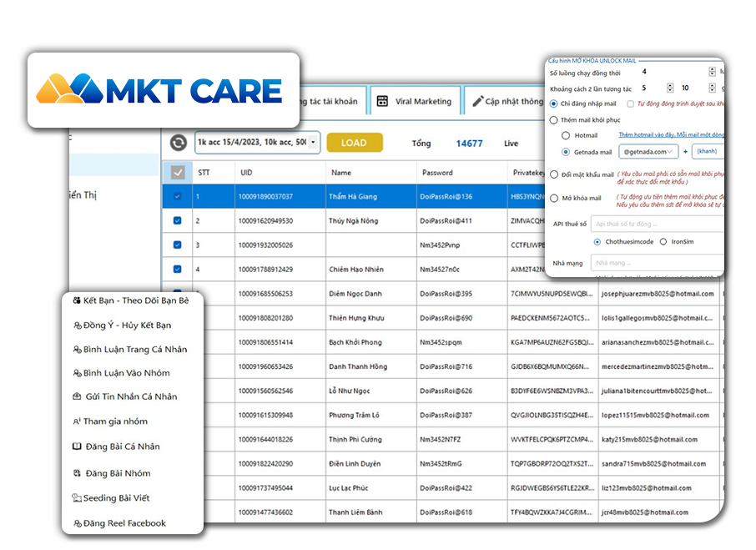The width and height of the screenshot is (756, 550).
Task: Choose Tham gia nhóm from the menu
Action: (115, 421)
